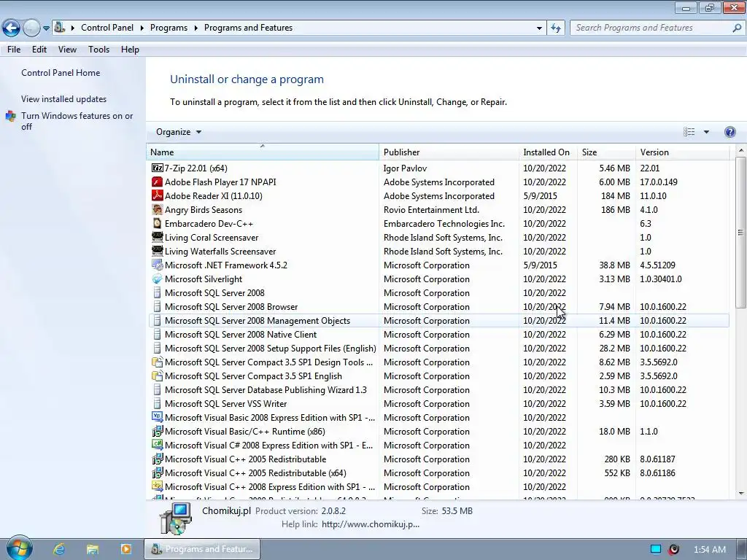Expand the arrow after Programs breadcrumb
Image resolution: width=747 pixels, height=560 pixels.
(196, 28)
